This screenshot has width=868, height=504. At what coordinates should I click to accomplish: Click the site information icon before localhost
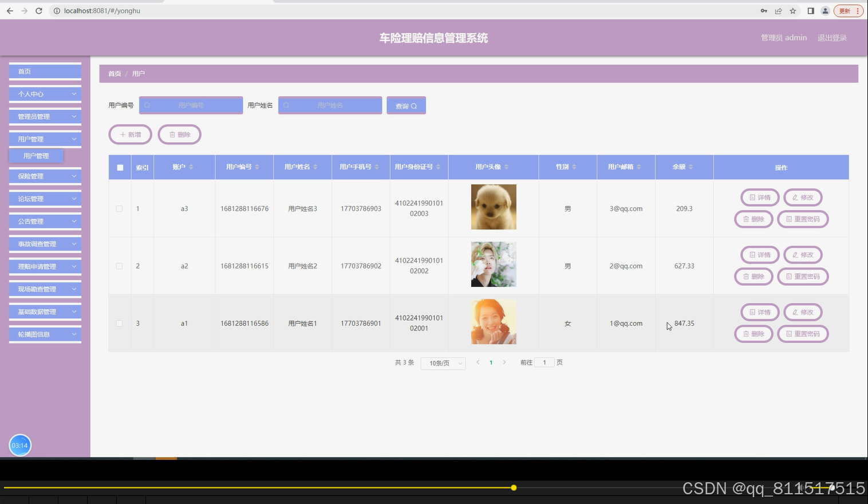[x=57, y=11]
